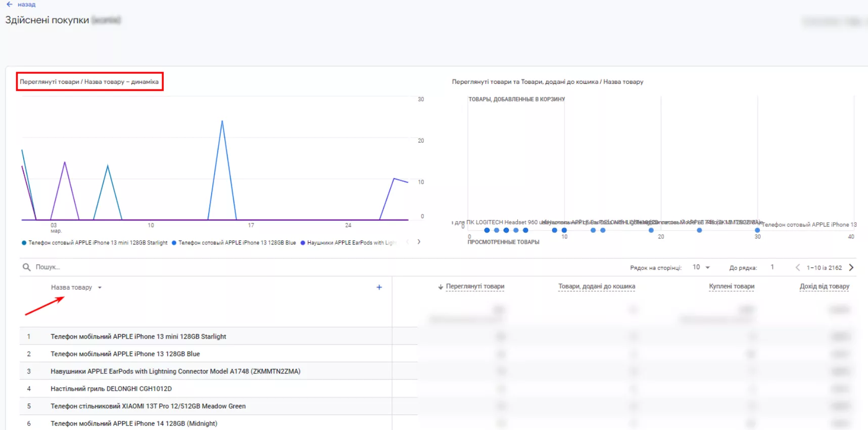This screenshot has width=868, height=430.
Task: Show next chart legend items
Action: (x=419, y=242)
